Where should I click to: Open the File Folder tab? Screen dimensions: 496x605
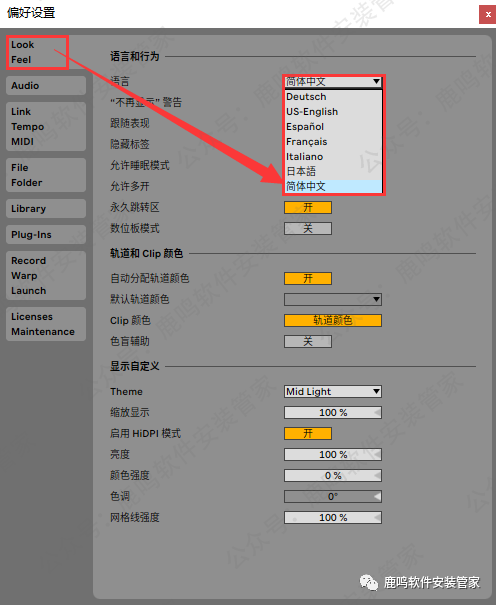(x=46, y=175)
